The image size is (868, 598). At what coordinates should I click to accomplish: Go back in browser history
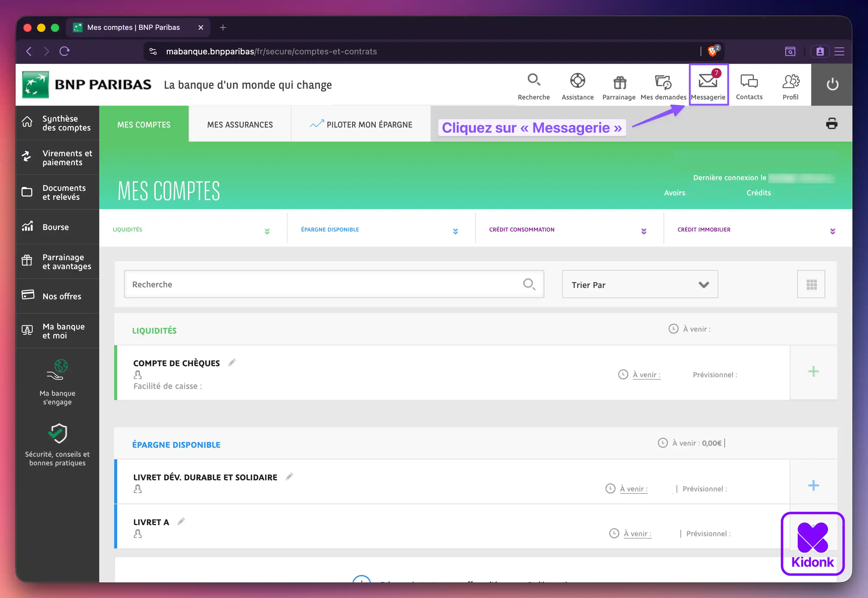[29, 51]
